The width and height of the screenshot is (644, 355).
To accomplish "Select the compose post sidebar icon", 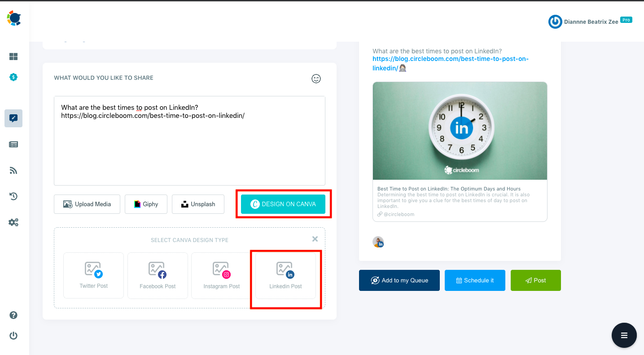I will click(x=13, y=118).
